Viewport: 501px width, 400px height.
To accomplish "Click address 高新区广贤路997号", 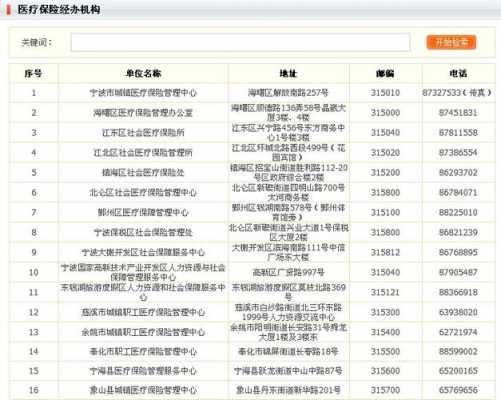I will click(x=288, y=272).
